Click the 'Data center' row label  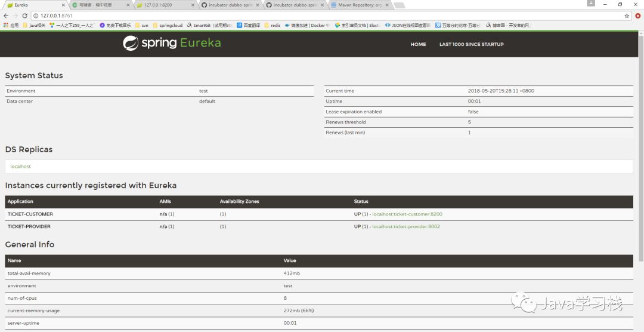[20, 101]
